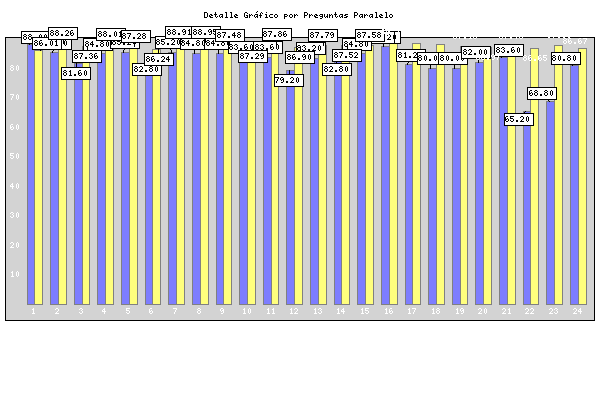The height and width of the screenshot is (400, 600).
Task: Select the 86.01 data label
Action: pos(47,44)
